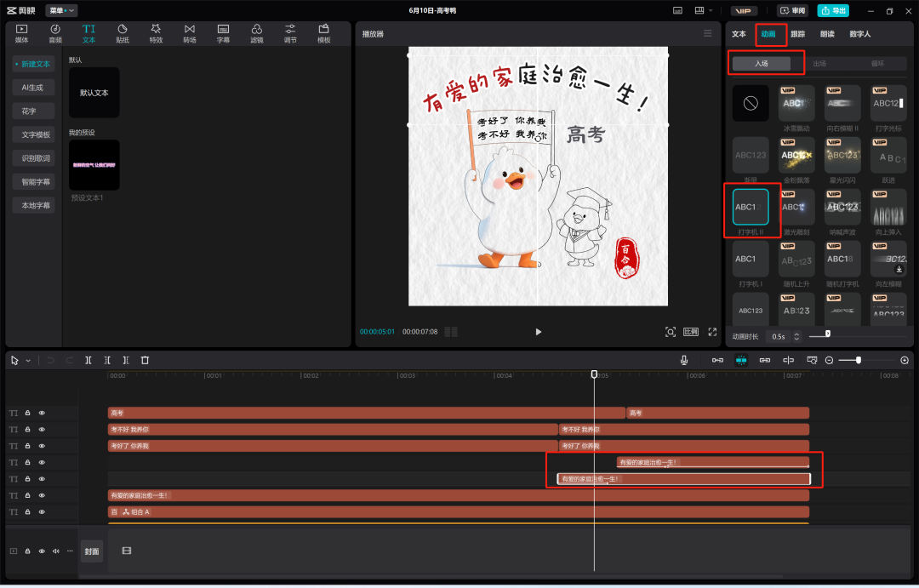The image size is (919, 588).
Task: Open the 菜单 dropdown menu
Action: tap(60, 11)
